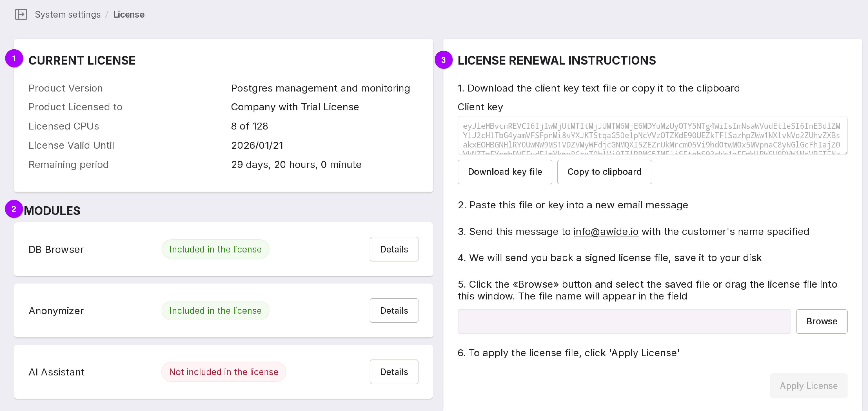Open Details for Anonymizer module
Screen dimensions: 868x411
tap(394, 310)
